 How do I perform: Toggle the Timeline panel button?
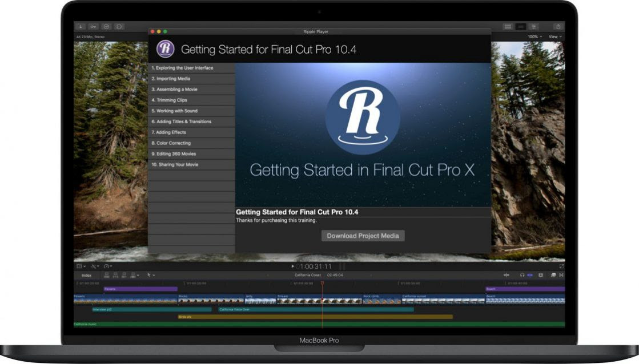click(x=520, y=26)
